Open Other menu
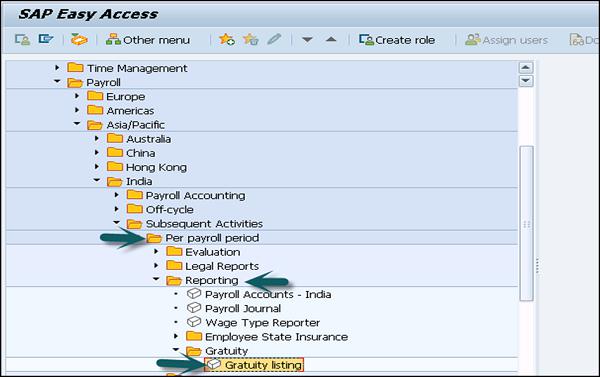 tap(148, 40)
